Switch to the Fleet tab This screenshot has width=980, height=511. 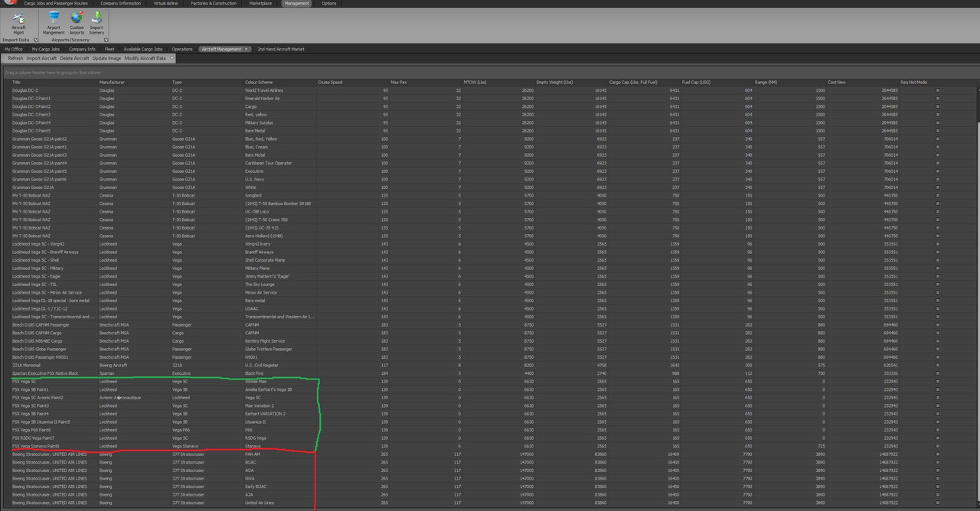109,49
